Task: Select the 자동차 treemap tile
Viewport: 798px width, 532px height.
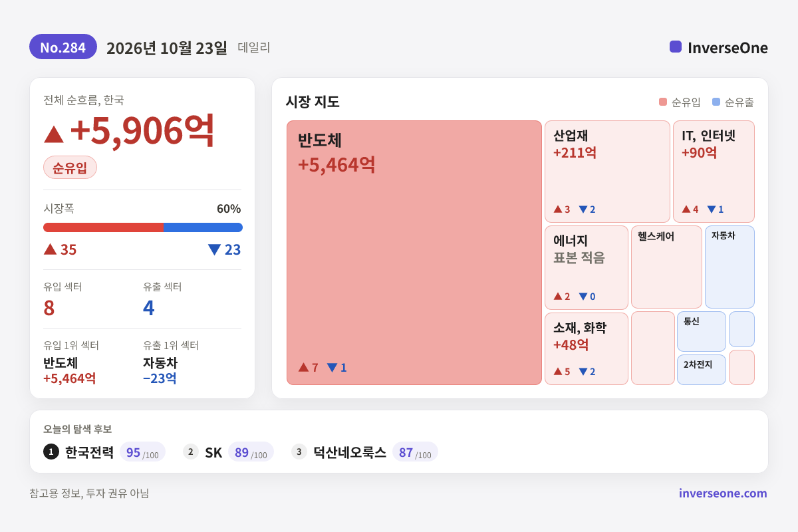Action: pos(730,267)
